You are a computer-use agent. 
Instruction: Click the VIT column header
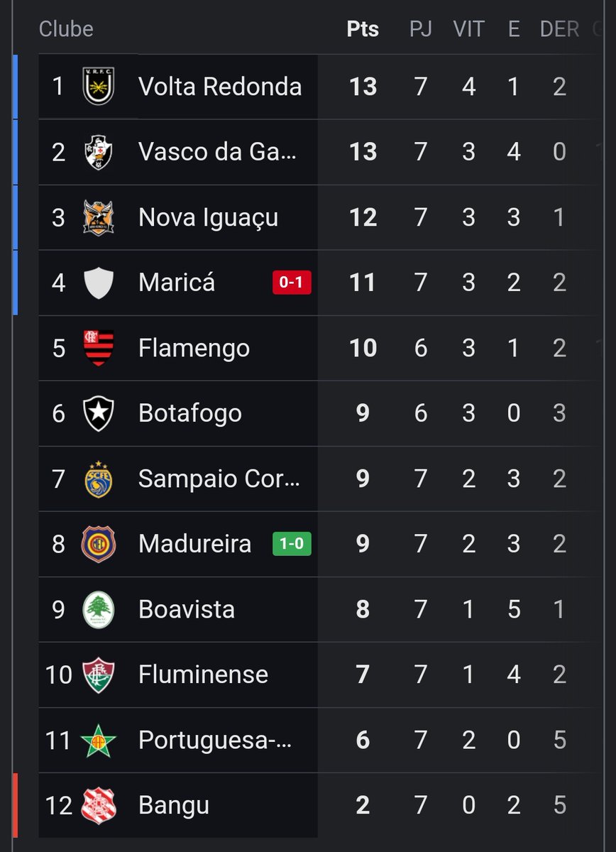click(x=468, y=29)
